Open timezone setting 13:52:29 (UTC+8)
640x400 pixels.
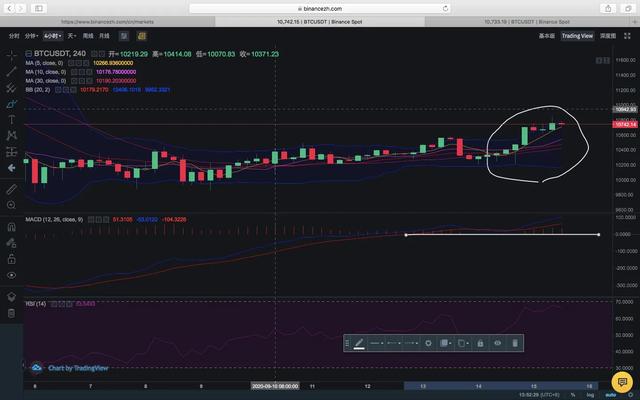coord(539,395)
